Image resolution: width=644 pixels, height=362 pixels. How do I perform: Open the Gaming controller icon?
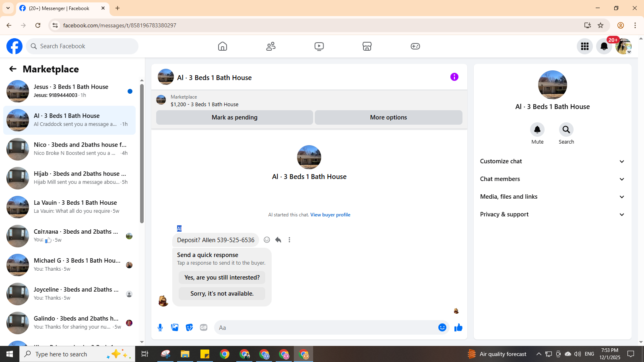(415, 46)
